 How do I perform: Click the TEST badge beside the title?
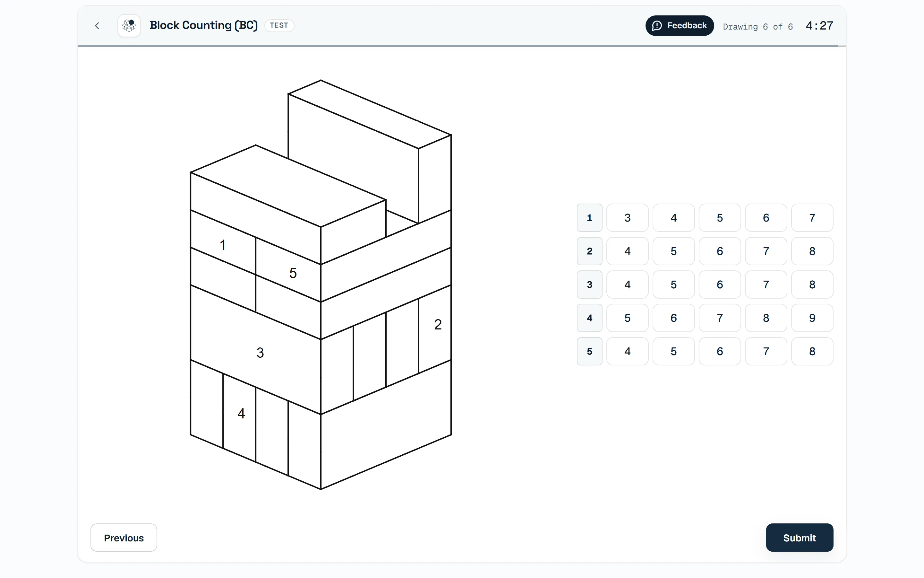(x=279, y=25)
